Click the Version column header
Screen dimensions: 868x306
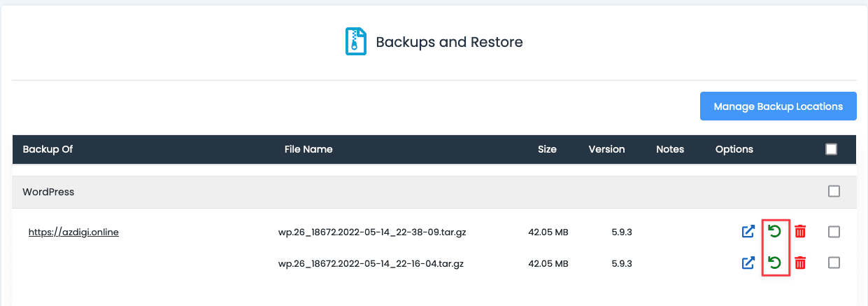click(x=606, y=149)
